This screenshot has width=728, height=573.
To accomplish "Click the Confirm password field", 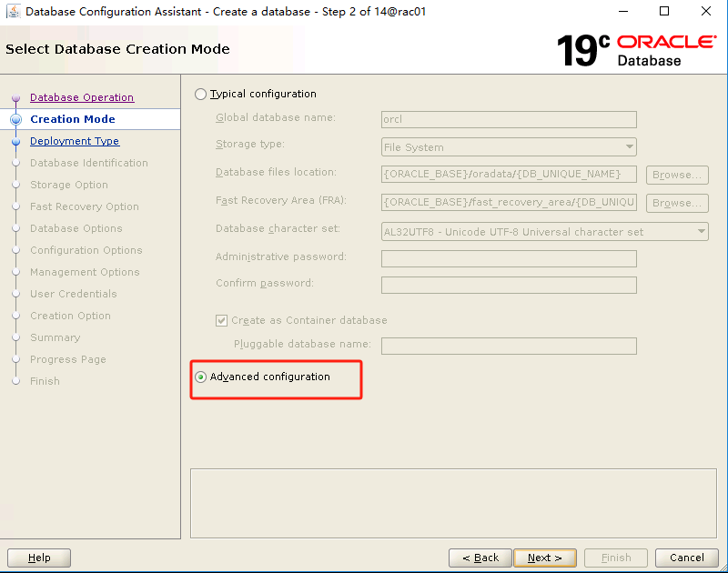I will point(509,285).
